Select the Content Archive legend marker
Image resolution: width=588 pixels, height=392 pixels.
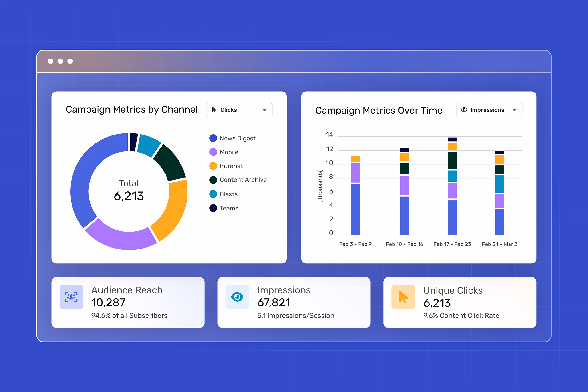click(x=213, y=180)
